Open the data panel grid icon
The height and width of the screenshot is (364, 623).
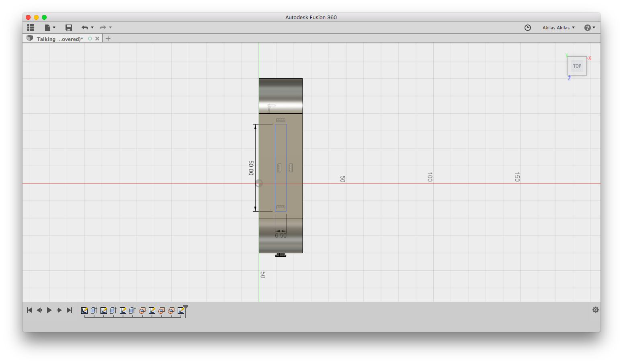(31, 27)
